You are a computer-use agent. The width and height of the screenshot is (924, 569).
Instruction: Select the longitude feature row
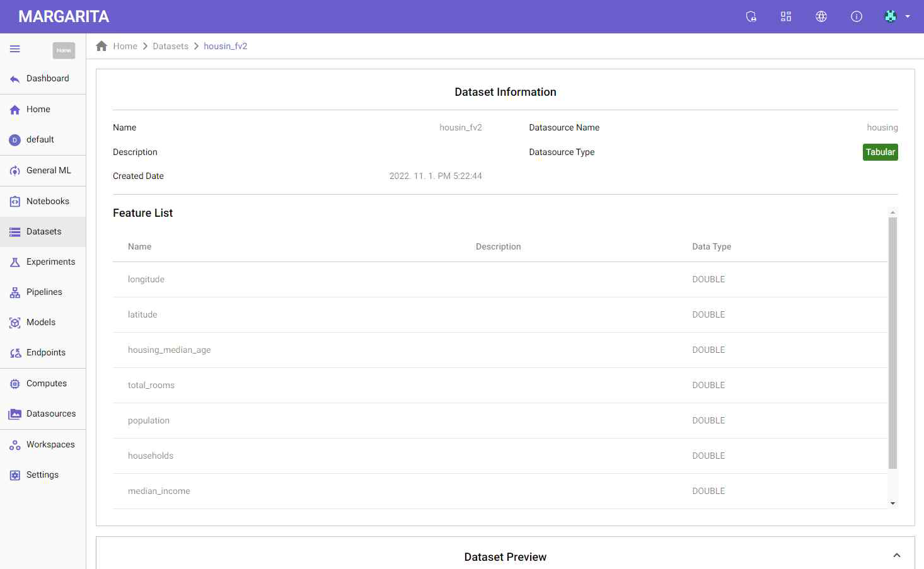[500, 280]
